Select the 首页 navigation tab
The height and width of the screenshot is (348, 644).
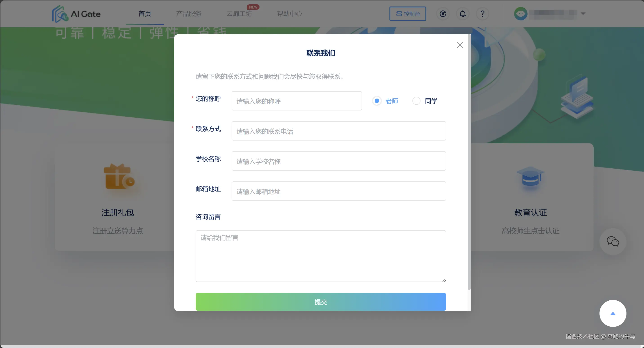pos(145,14)
